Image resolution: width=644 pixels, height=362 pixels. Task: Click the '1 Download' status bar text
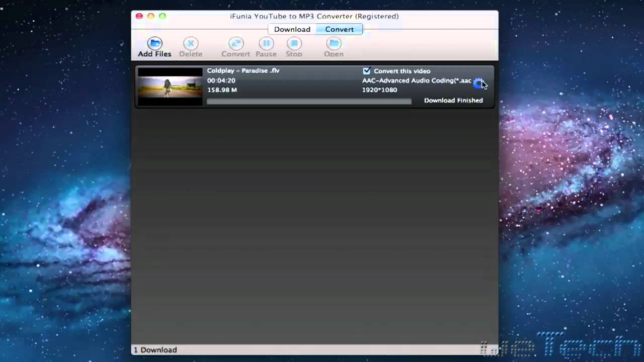155,350
